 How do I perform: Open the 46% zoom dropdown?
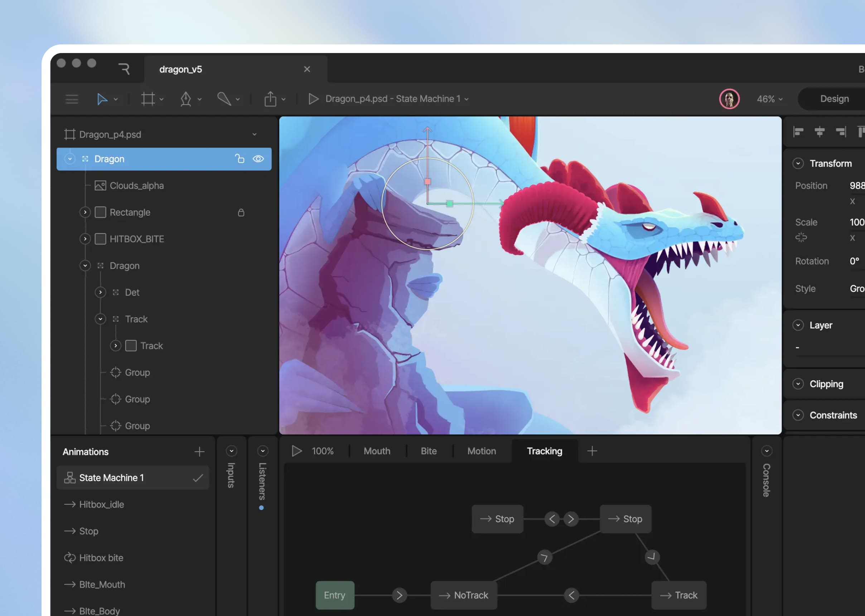point(769,99)
